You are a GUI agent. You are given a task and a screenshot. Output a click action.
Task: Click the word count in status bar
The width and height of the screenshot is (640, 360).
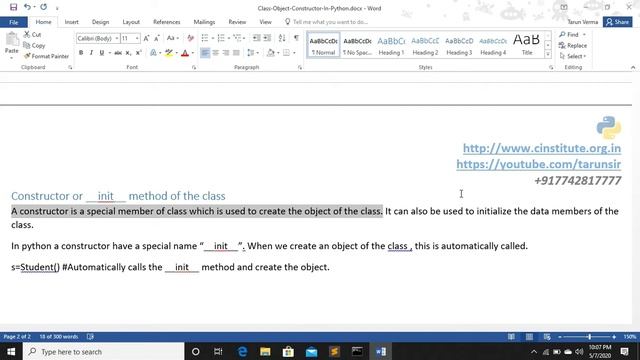click(x=58, y=337)
